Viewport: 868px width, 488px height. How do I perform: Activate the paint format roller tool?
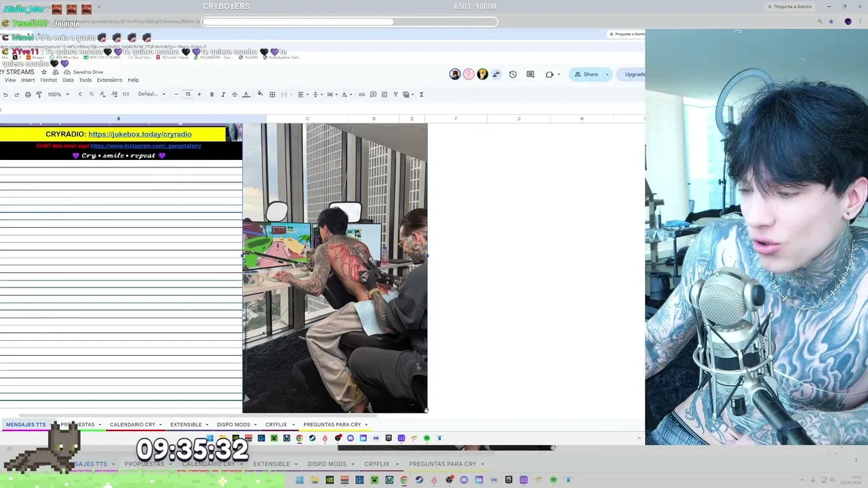click(39, 94)
